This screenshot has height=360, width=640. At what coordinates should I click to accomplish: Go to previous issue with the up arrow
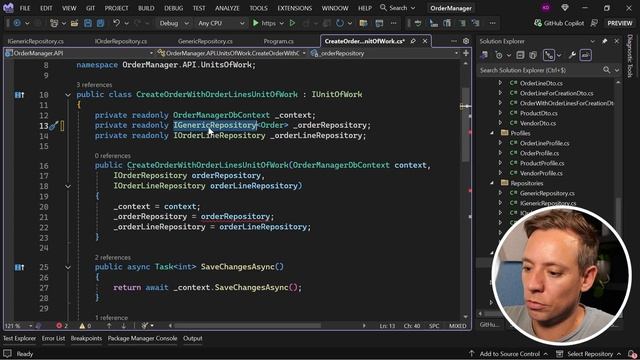pyautogui.click(x=109, y=326)
